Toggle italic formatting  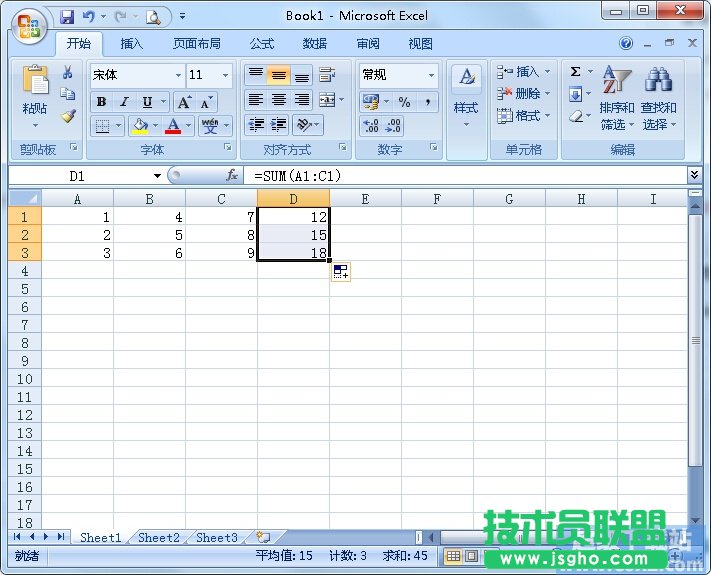pos(124,102)
